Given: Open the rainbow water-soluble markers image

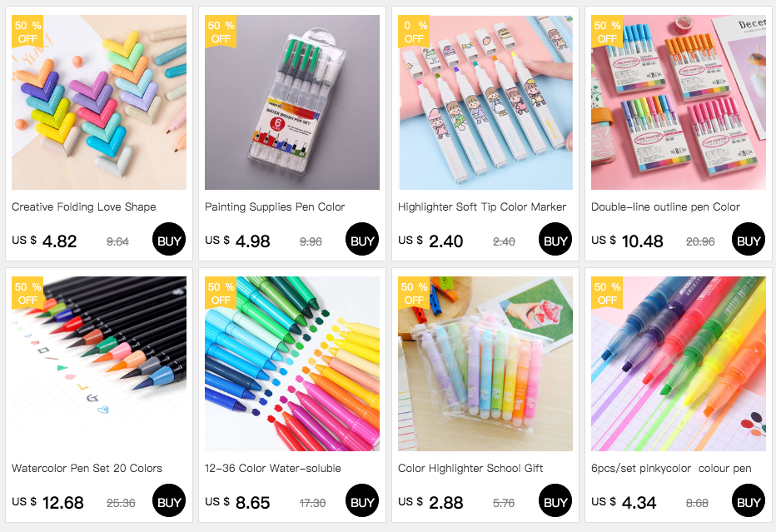Looking at the screenshot, I should (x=292, y=364).
